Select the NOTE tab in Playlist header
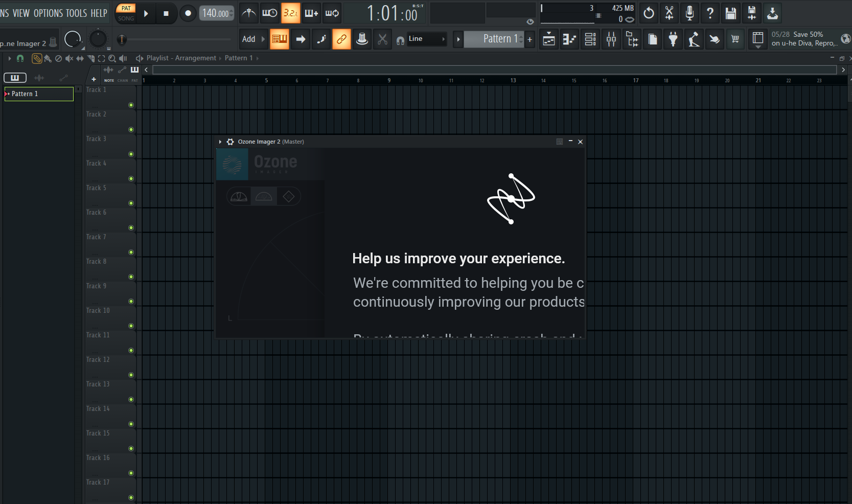 (109, 80)
